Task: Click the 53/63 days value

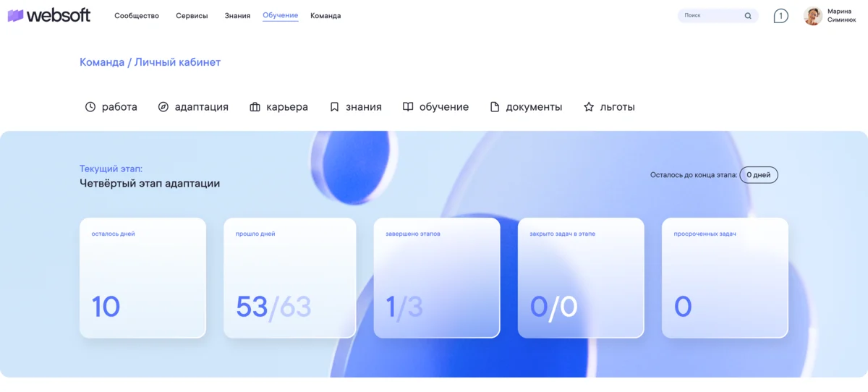Action: [x=273, y=307]
